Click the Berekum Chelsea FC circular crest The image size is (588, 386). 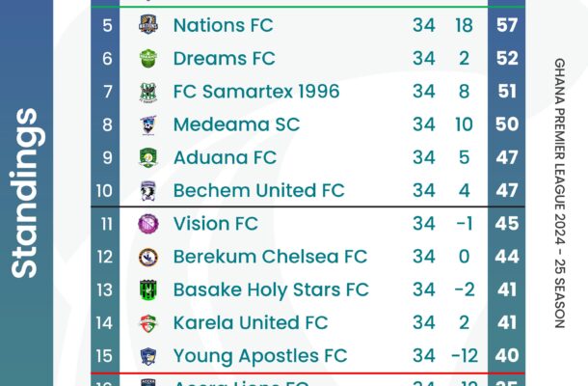[148, 258]
